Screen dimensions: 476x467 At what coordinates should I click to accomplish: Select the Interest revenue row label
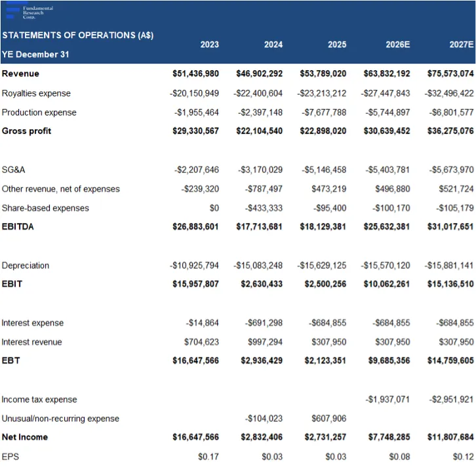pyautogui.click(x=32, y=342)
